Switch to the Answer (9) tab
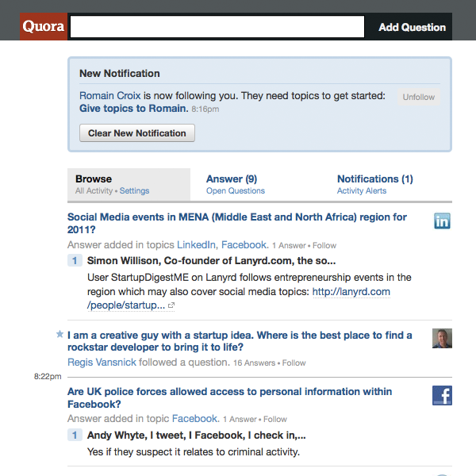 [x=232, y=179]
